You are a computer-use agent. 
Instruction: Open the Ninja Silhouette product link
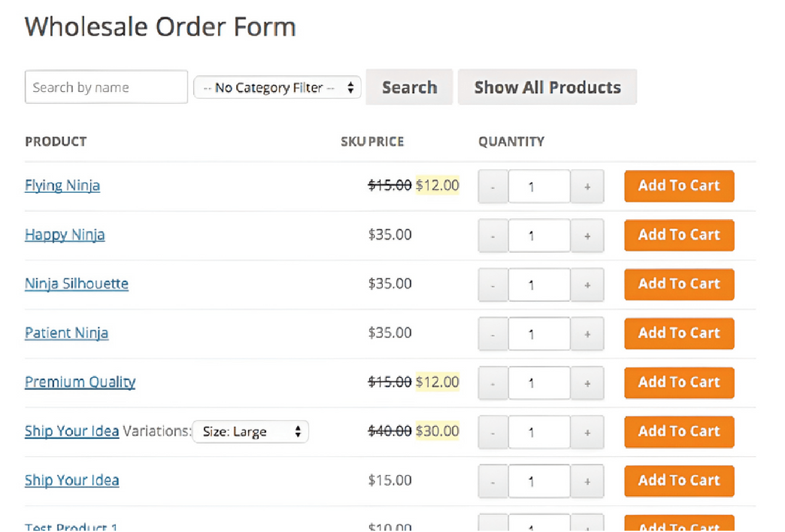[x=77, y=283]
